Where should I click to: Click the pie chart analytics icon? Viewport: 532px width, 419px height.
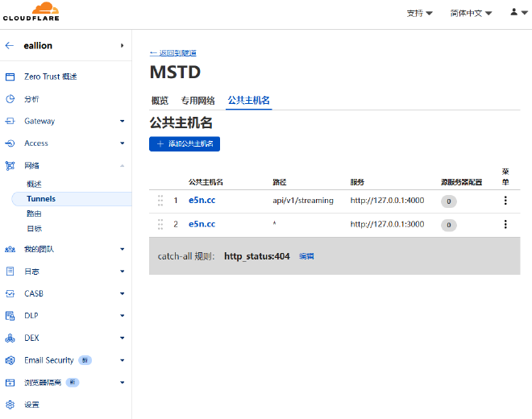pos(10,99)
